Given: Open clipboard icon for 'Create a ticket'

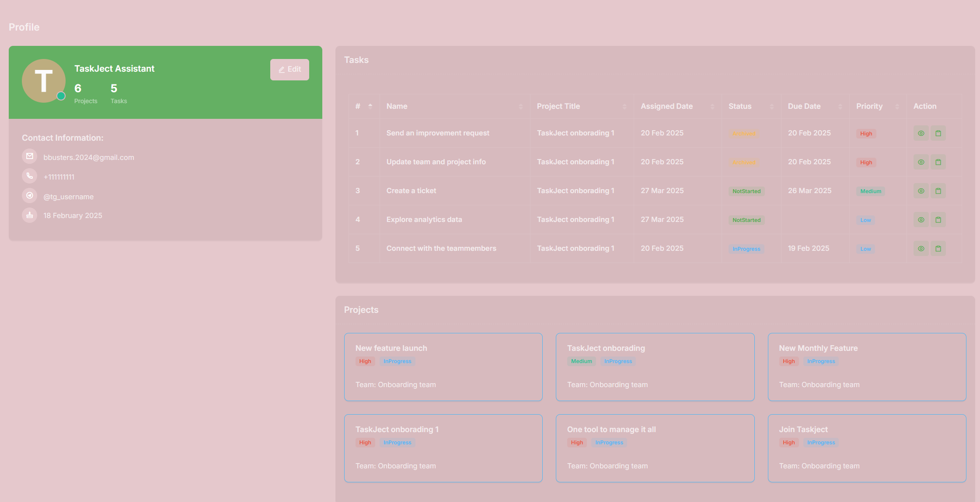Looking at the screenshot, I should (938, 191).
